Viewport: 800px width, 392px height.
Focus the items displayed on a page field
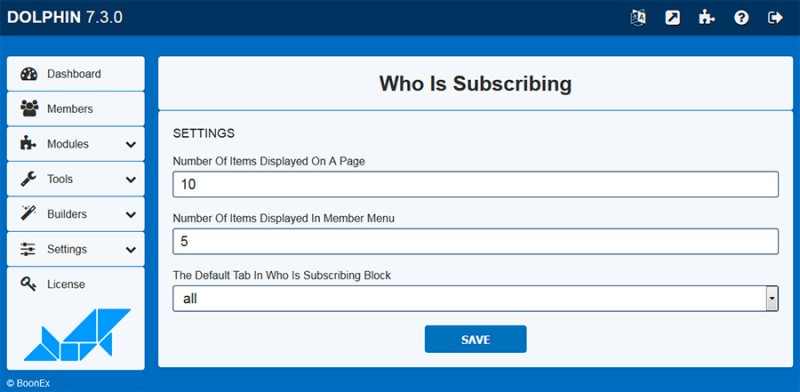[476, 184]
